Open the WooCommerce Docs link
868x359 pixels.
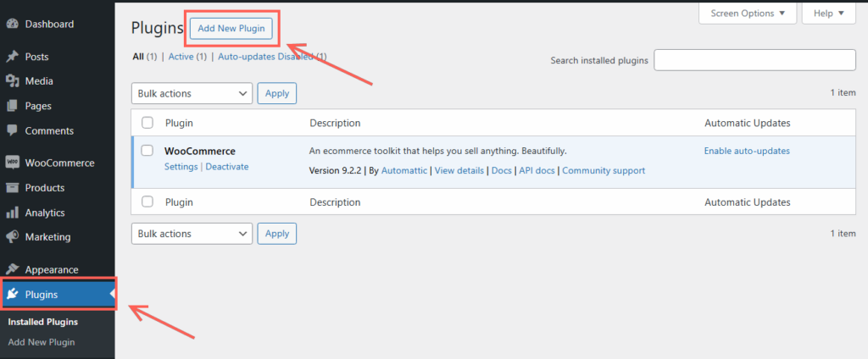pos(502,170)
